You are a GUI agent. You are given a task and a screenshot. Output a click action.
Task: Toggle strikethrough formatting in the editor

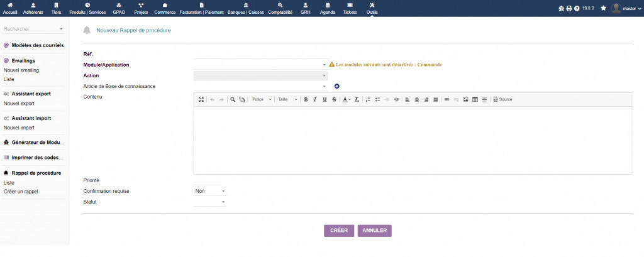pyautogui.click(x=334, y=99)
